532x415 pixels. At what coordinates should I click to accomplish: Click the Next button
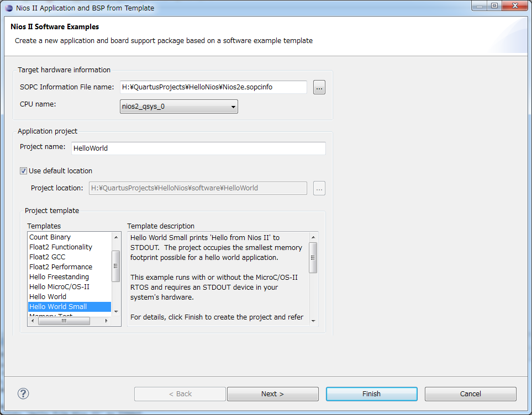coord(273,394)
